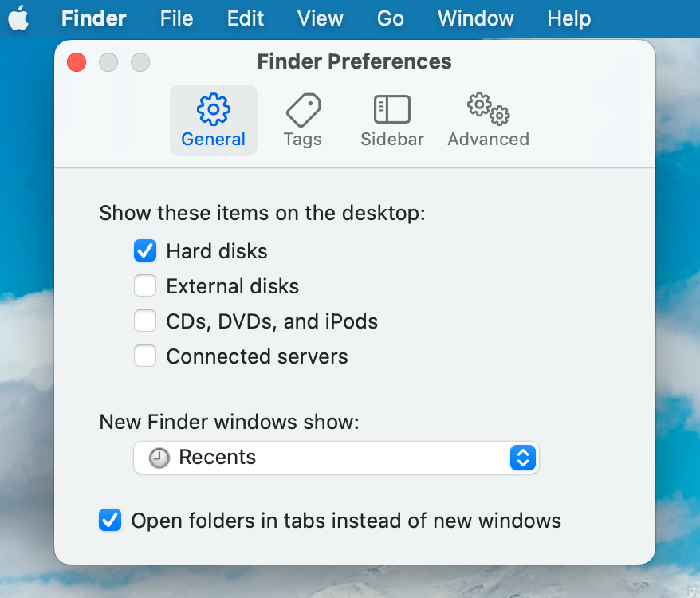700x598 pixels.
Task: Enable showing External disks on desktop
Action: (x=144, y=285)
